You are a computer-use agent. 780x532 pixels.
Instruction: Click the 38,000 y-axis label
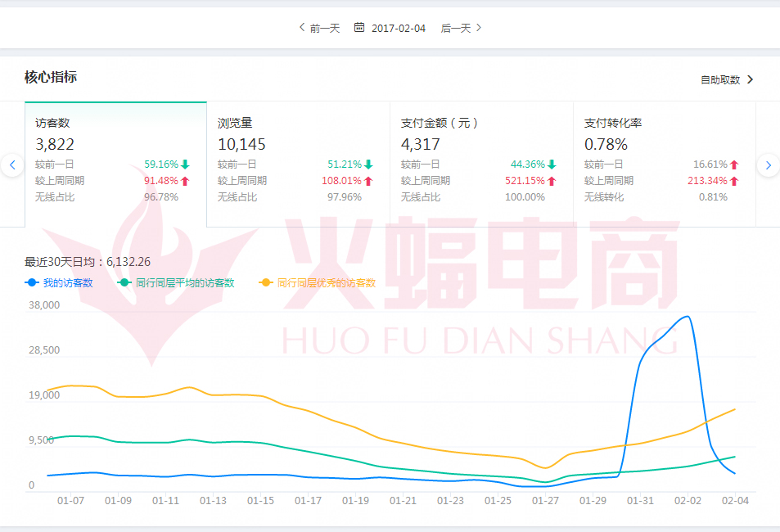[x=44, y=305]
